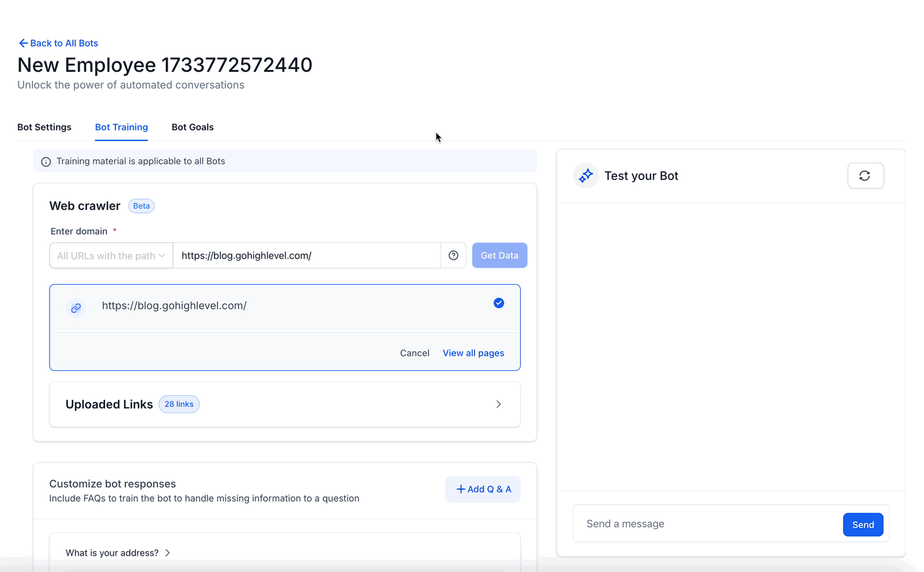The height and width of the screenshot is (572, 924).
Task: Click the help question mark icon
Action: click(454, 255)
